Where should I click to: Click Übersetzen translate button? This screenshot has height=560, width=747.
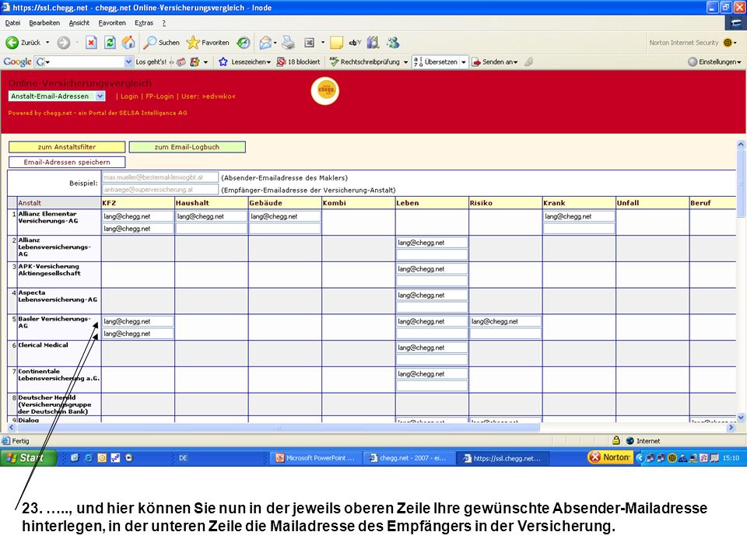[436, 62]
